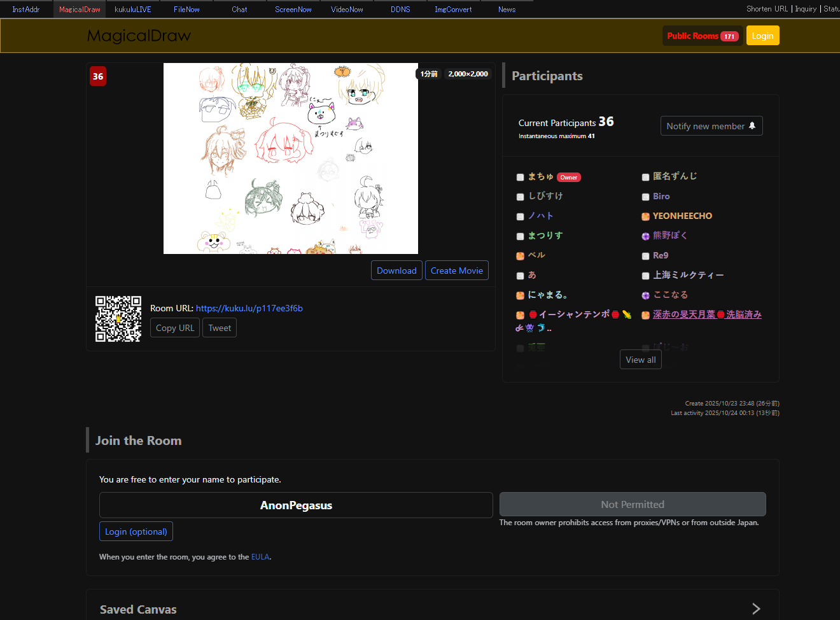Click the orange icon beside YEONHEECHO
840x620 pixels.
click(646, 217)
